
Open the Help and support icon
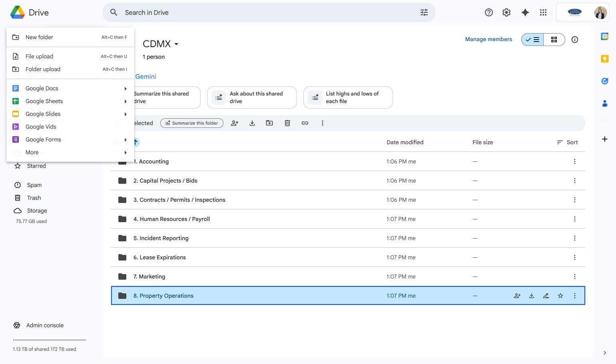pyautogui.click(x=488, y=12)
